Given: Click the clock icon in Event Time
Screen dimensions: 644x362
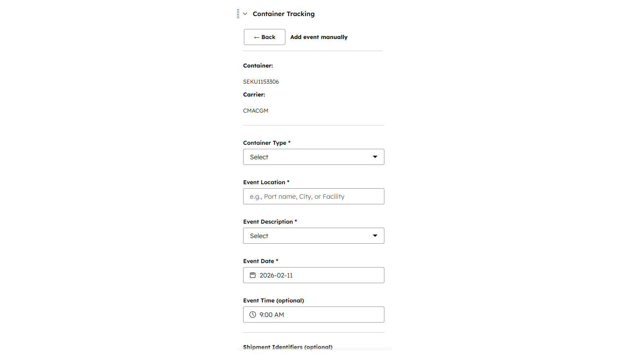Looking at the screenshot, I should pyautogui.click(x=253, y=315).
